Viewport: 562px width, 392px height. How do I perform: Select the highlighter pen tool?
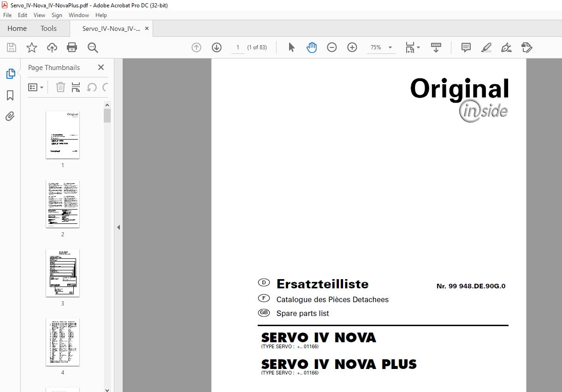pyautogui.click(x=486, y=47)
